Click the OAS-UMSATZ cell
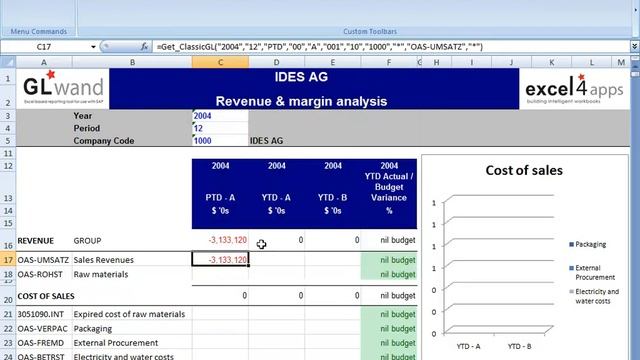The width and height of the screenshot is (640, 360). point(44,260)
